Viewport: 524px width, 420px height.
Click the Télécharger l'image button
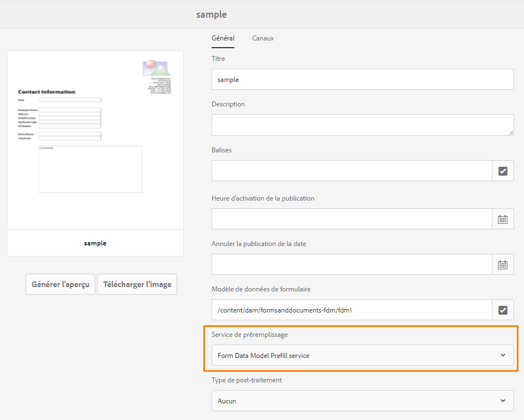[x=137, y=284]
